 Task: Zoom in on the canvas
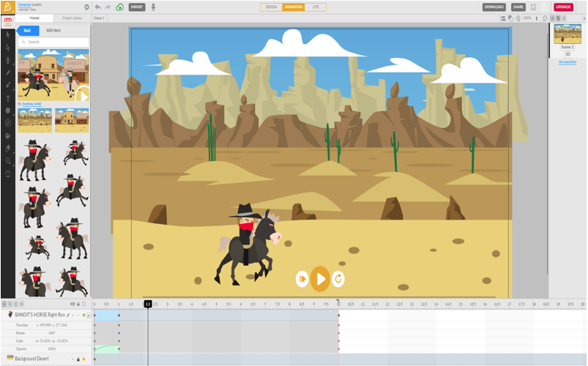(x=518, y=18)
